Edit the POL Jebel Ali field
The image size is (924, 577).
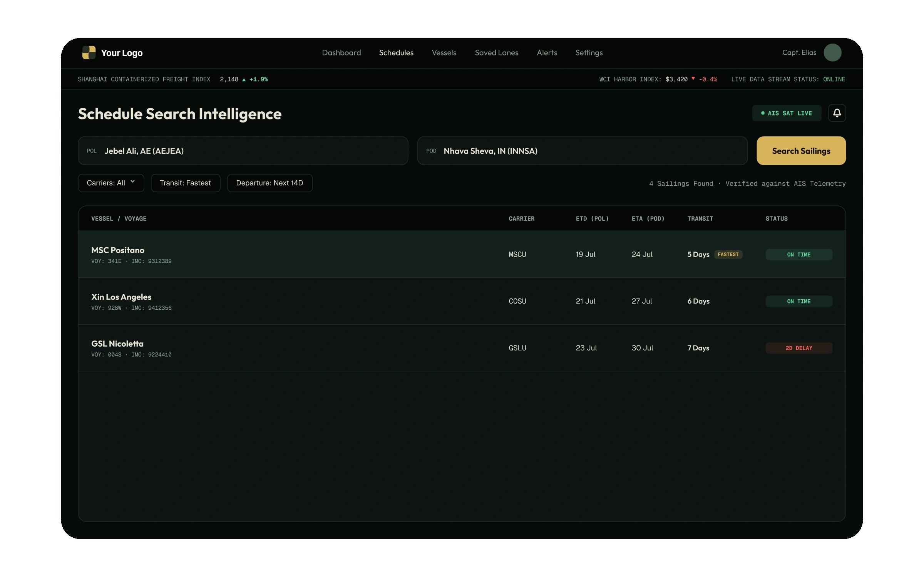(x=243, y=151)
